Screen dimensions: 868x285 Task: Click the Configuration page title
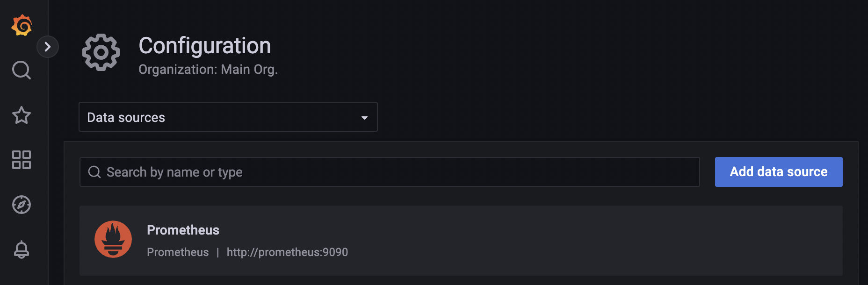click(x=204, y=46)
